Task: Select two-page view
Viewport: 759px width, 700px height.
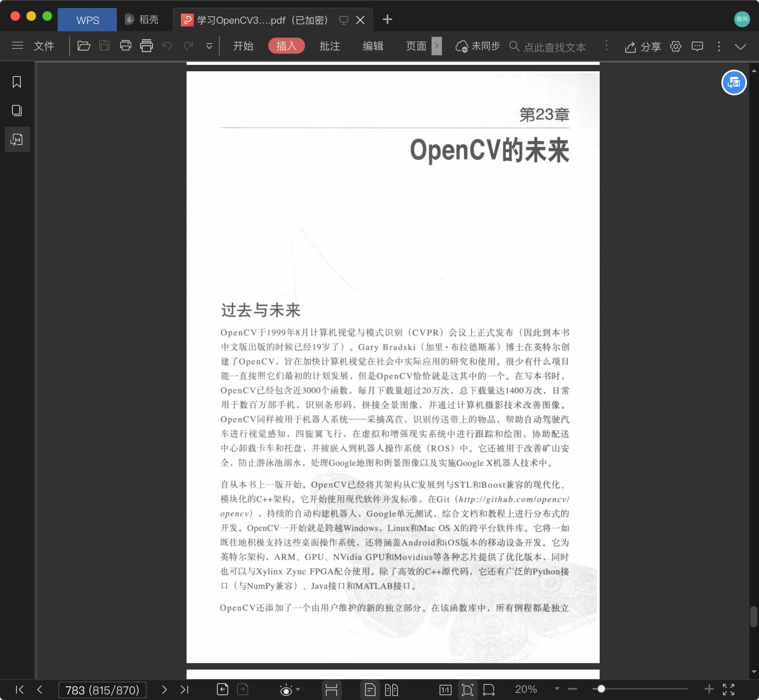Action: coord(391,690)
